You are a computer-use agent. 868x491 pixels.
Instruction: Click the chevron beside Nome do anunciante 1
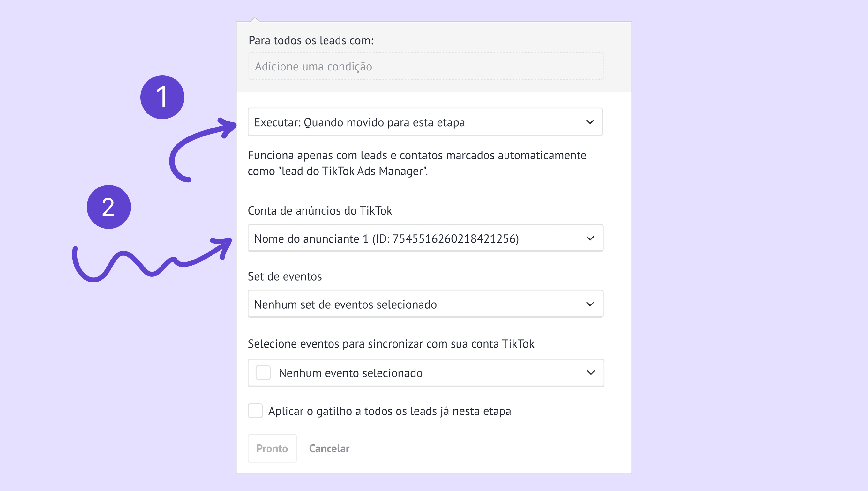[x=590, y=238]
